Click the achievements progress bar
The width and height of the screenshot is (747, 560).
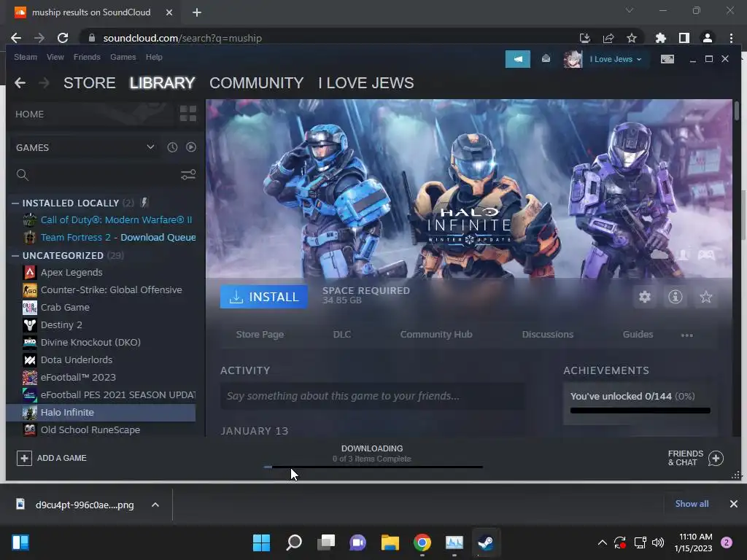pos(640,411)
